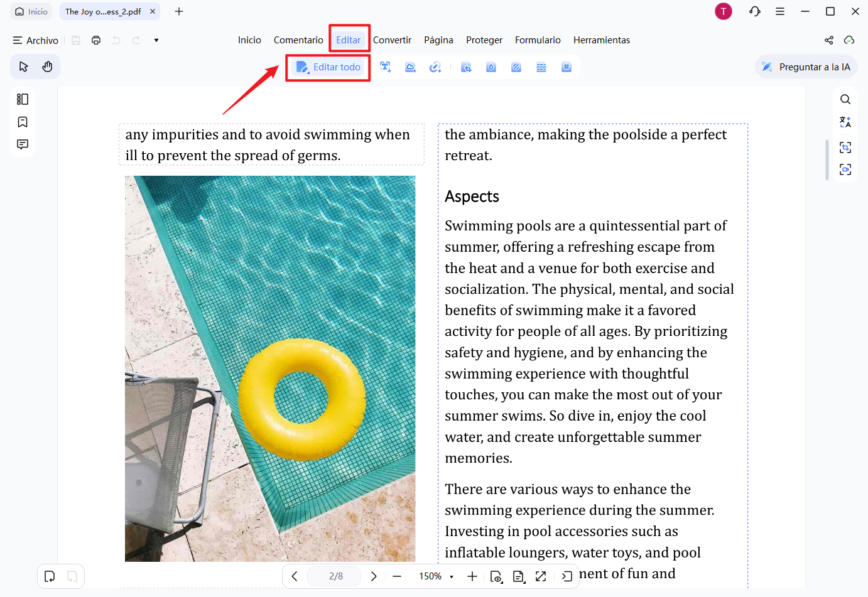Click the translate icon in right sidebar

pyautogui.click(x=845, y=122)
